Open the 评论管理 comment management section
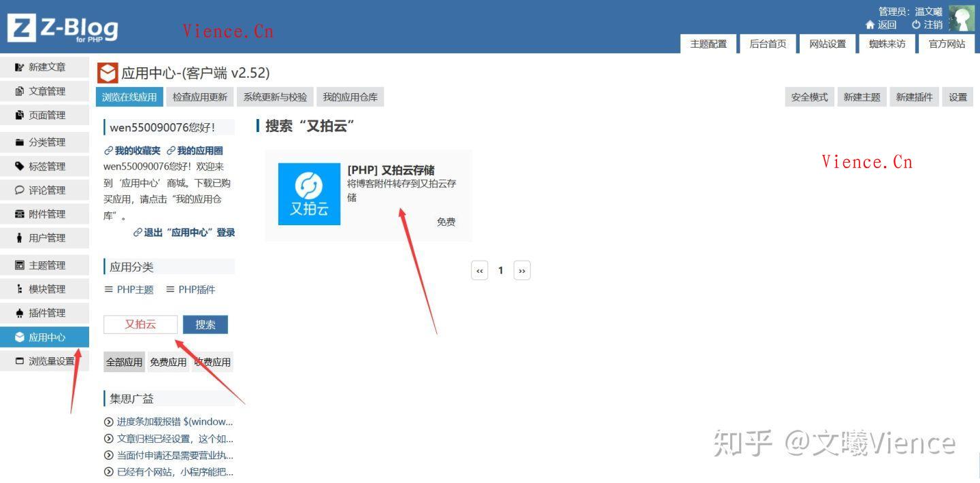980x483 pixels. [45, 190]
